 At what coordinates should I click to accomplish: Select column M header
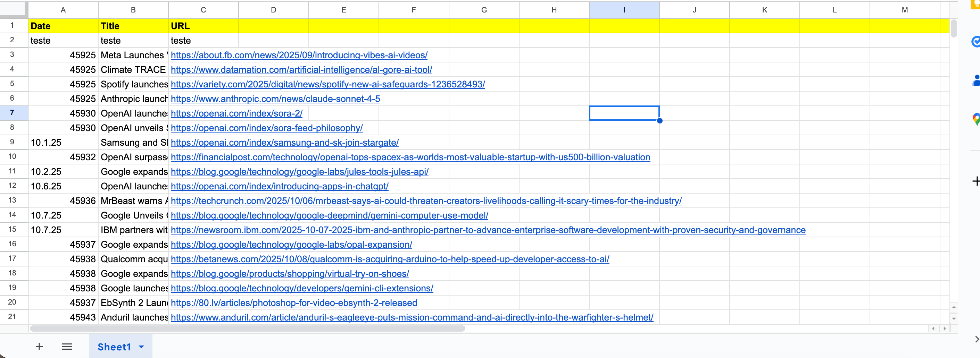(905, 10)
